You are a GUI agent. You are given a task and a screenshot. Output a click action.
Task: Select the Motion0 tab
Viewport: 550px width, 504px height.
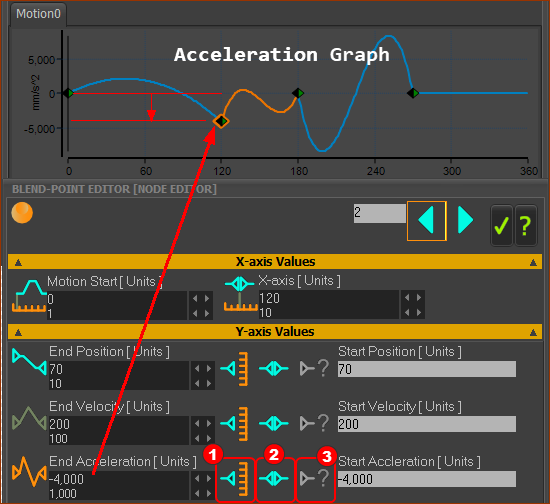38,14
